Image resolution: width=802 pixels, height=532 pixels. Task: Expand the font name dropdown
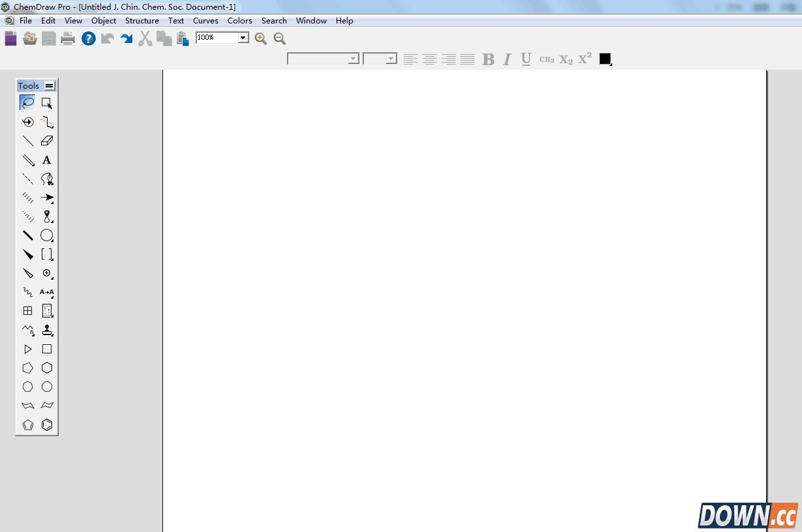[353, 59]
